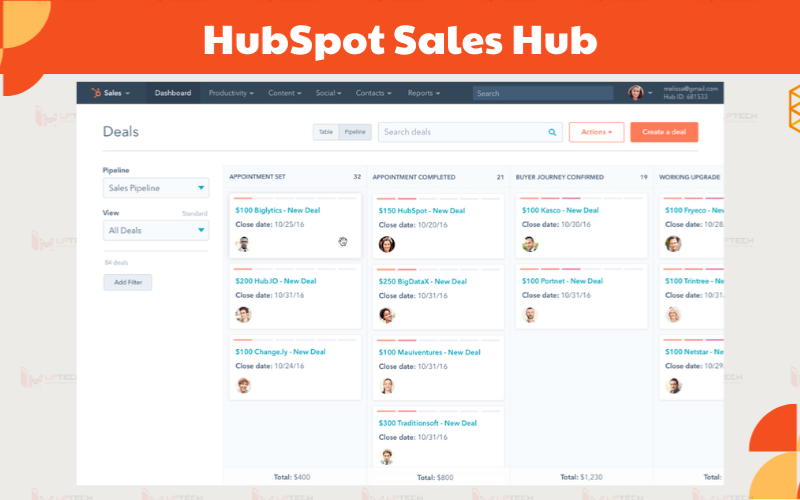The image size is (800, 500).
Task: Click the Standard label beside View
Action: (x=195, y=214)
